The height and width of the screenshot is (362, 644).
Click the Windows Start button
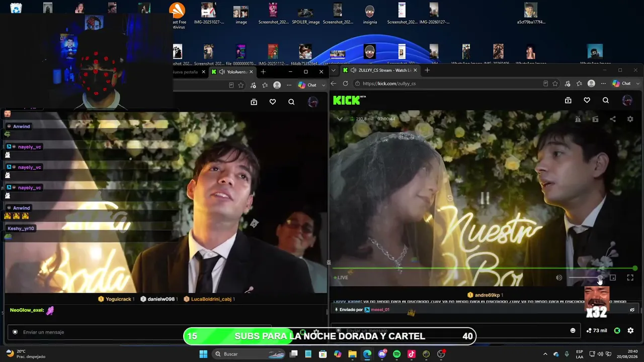pos(203,354)
